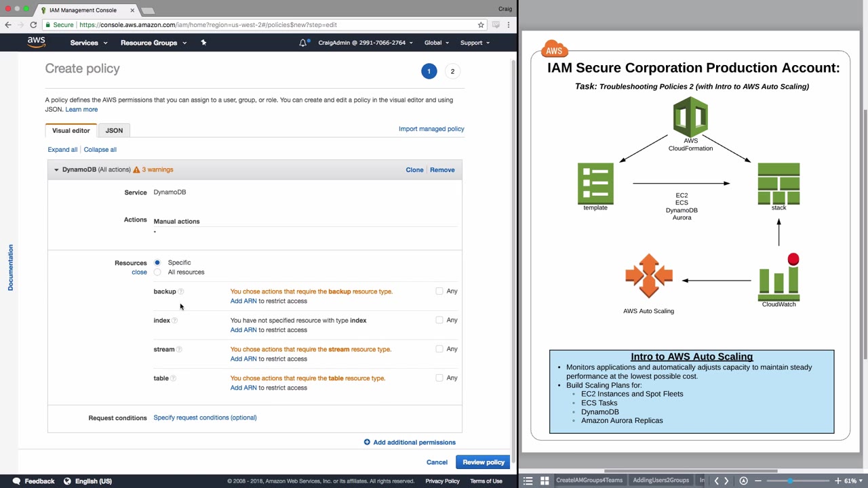
Task: Open the Resource Groups dropdown
Action: coord(153,43)
